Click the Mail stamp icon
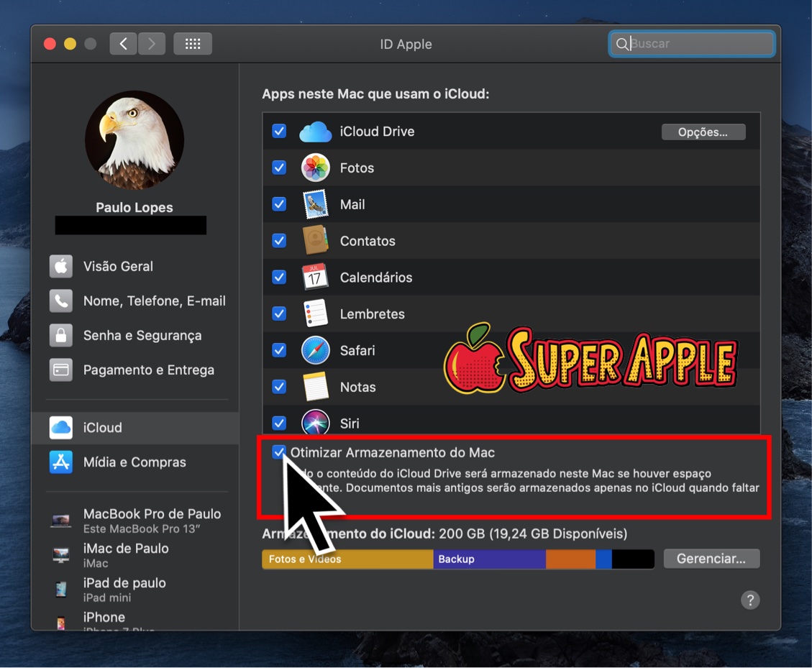This screenshot has height=668, width=812. click(x=315, y=205)
